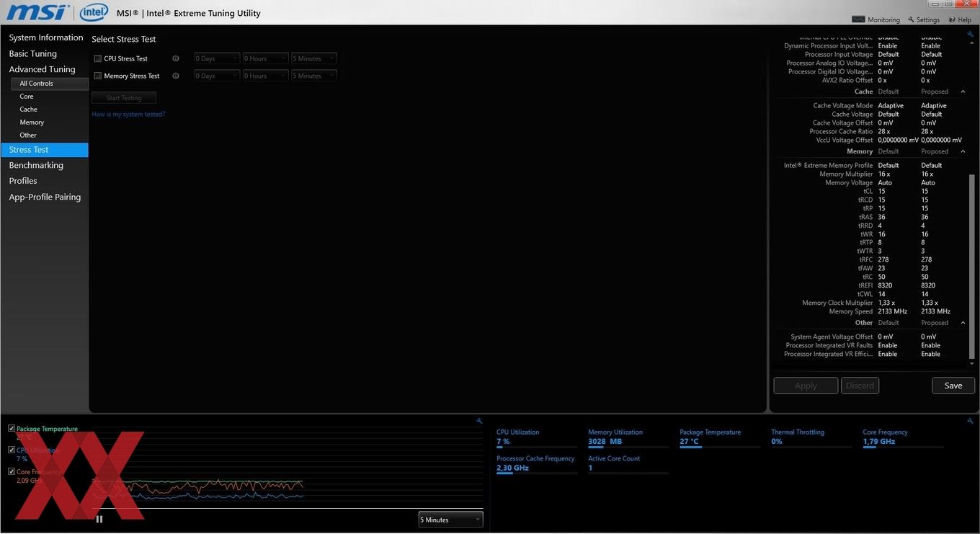Enable Memory Stress Test checkbox

click(98, 76)
